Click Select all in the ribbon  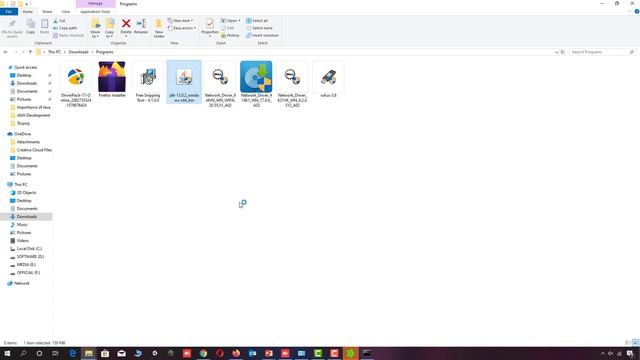click(x=257, y=20)
